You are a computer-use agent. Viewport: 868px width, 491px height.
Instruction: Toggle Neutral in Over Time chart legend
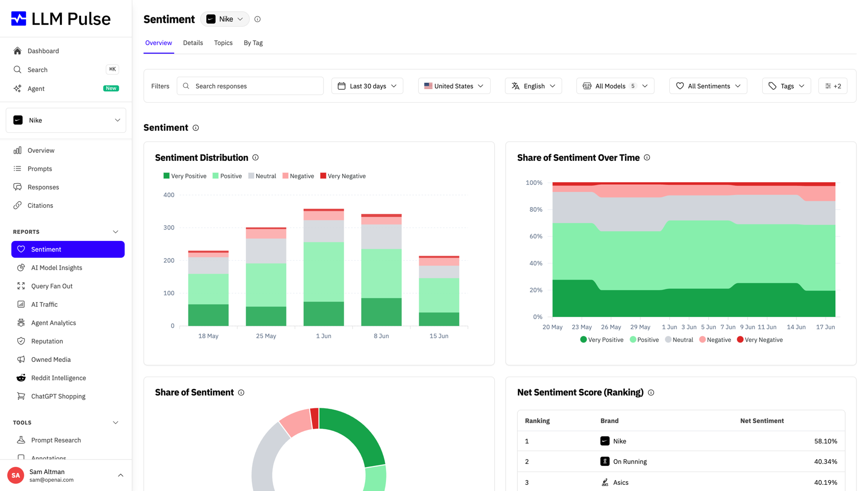pyautogui.click(x=679, y=340)
